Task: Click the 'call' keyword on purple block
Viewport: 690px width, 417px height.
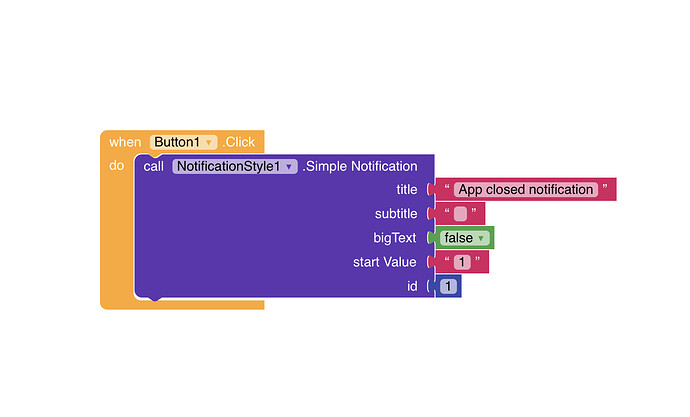Action: (154, 167)
